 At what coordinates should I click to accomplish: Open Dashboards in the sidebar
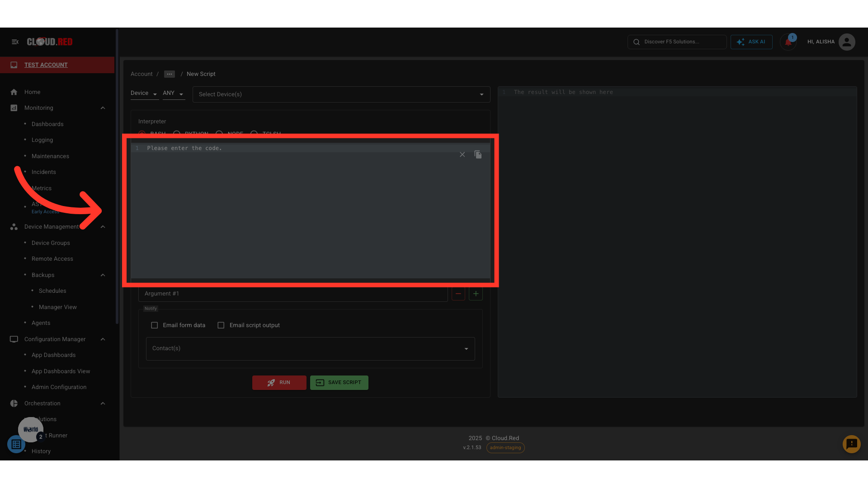[x=47, y=124]
